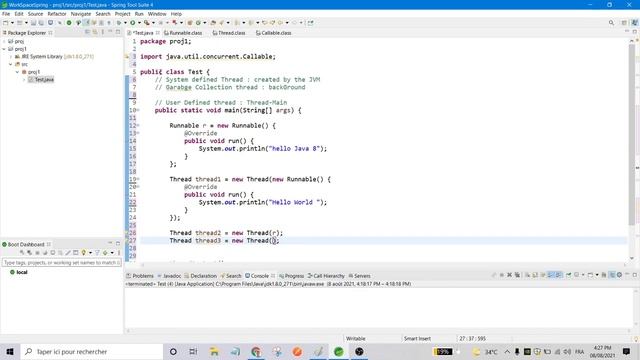The image size is (640, 360).
Task: Open the Run button dropdown arrow
Action: 139,23
